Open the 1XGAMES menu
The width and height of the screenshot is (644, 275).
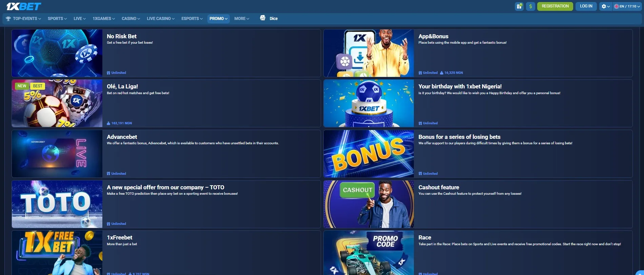(104, 19)
